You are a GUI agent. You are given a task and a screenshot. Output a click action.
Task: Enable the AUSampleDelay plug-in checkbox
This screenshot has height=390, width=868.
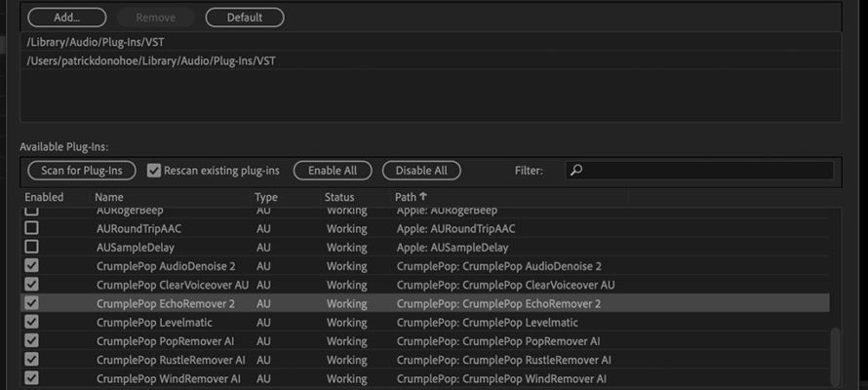point(32,247)
